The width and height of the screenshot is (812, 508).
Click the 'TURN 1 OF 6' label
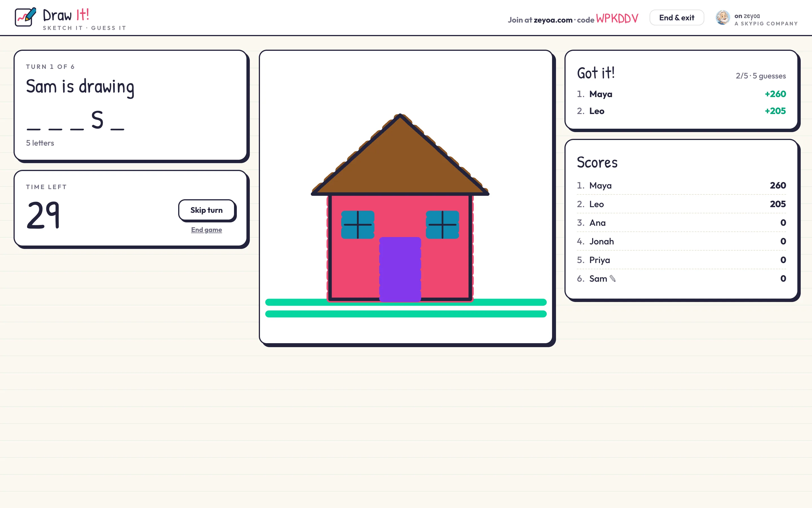[50, 67]
